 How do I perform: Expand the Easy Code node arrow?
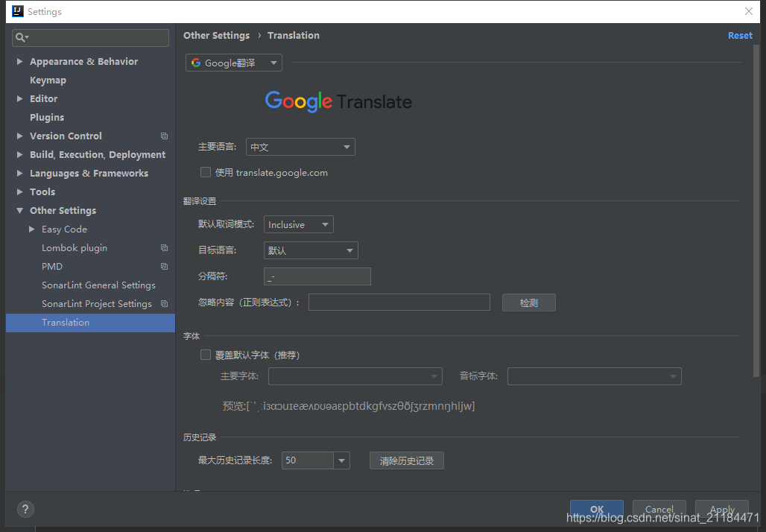coord(32,229)
